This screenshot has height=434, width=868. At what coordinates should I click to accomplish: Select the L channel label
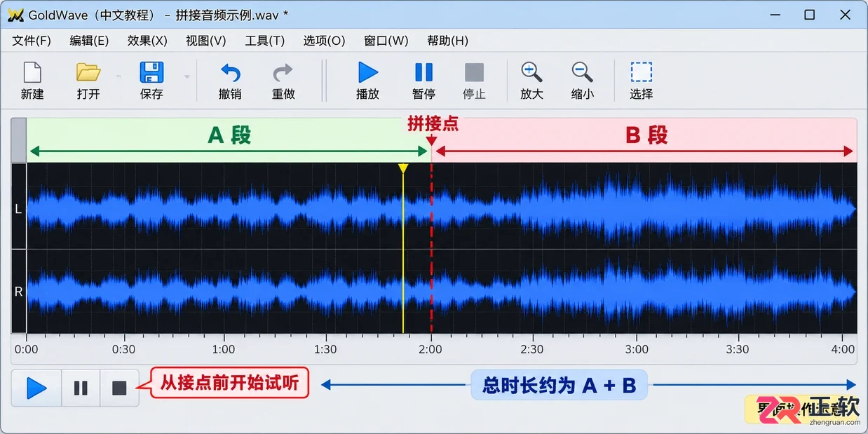[18, 209]
